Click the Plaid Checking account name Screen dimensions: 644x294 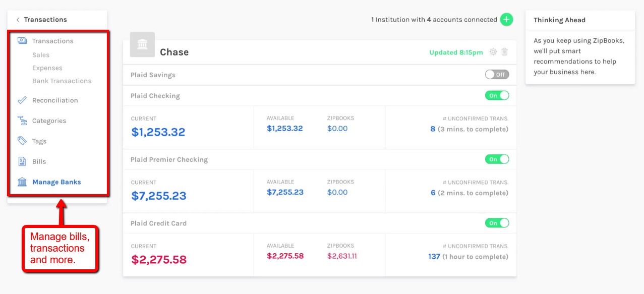tap(155, 95)
